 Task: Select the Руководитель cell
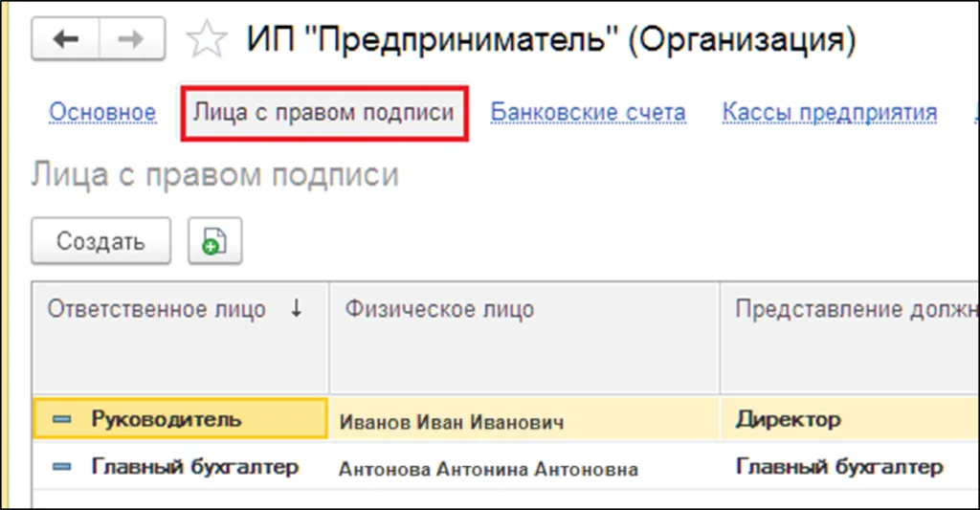point(166,419)
